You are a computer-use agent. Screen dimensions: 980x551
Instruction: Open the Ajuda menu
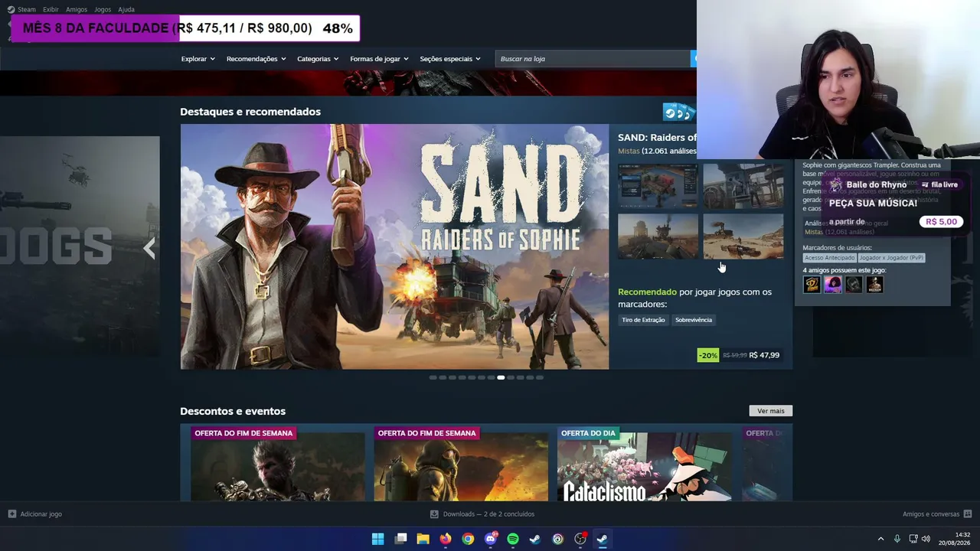coord(126,9)
